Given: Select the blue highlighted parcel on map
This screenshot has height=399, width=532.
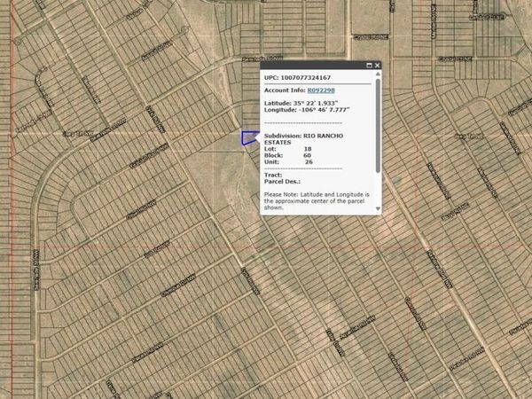Looking at the screenshot, I should click(x=248, y=137).
